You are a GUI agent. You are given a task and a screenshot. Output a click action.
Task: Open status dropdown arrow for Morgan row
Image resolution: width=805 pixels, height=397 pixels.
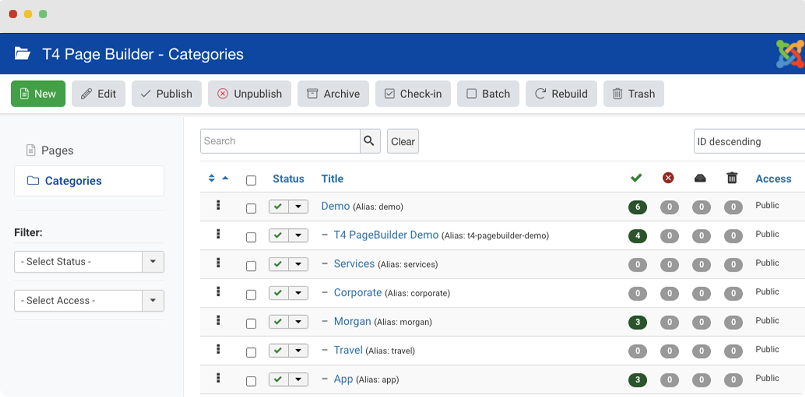tap(298, 322)
